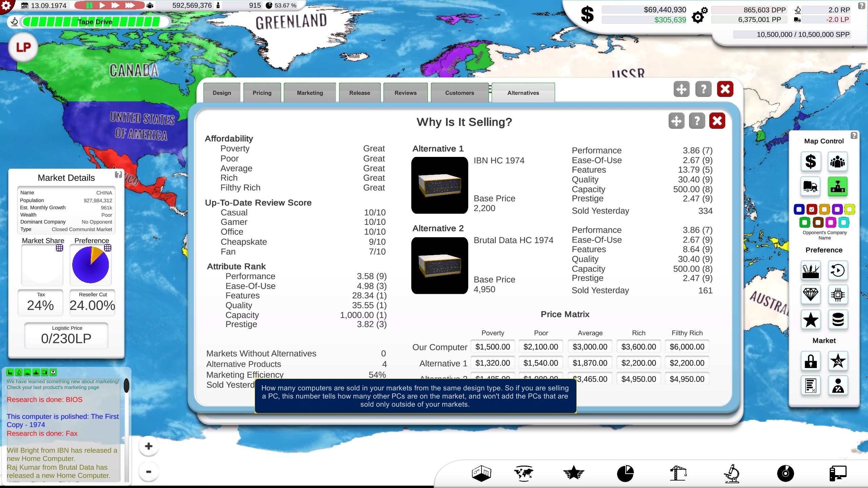Image resolution: width=868 pixels, height=488 pixels.
Task: Select the dollar sign map control icon
Action: coord(810,161)
